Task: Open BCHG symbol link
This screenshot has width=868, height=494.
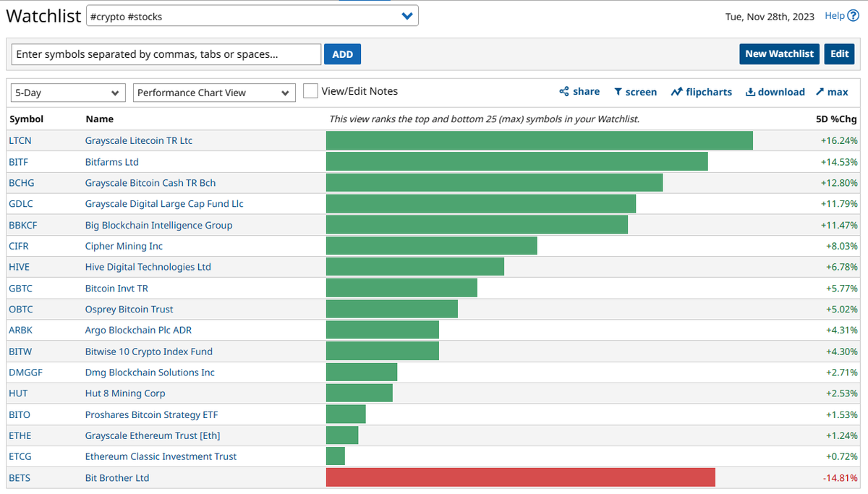Action: tap(21, 183)
